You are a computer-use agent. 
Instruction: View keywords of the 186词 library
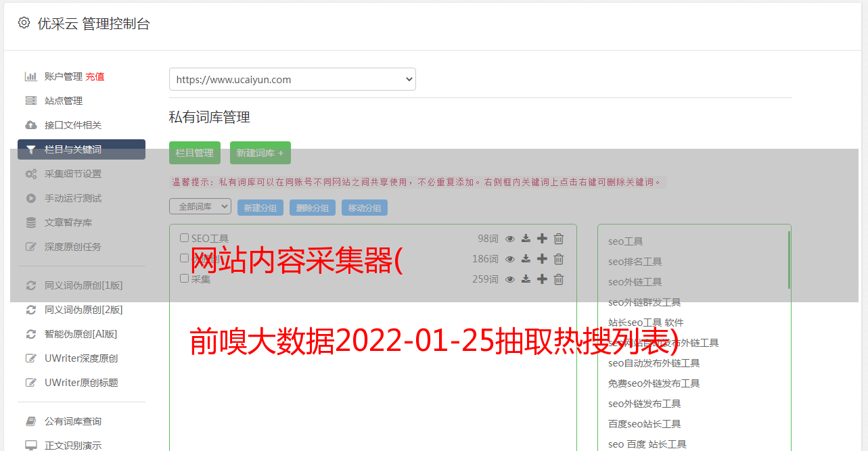510,259
